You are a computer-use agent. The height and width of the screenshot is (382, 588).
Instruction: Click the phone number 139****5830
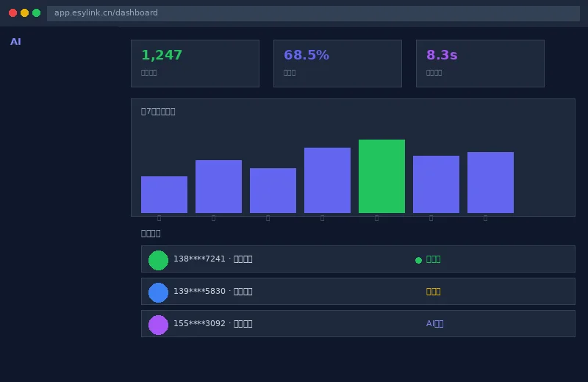coord(199,292)
